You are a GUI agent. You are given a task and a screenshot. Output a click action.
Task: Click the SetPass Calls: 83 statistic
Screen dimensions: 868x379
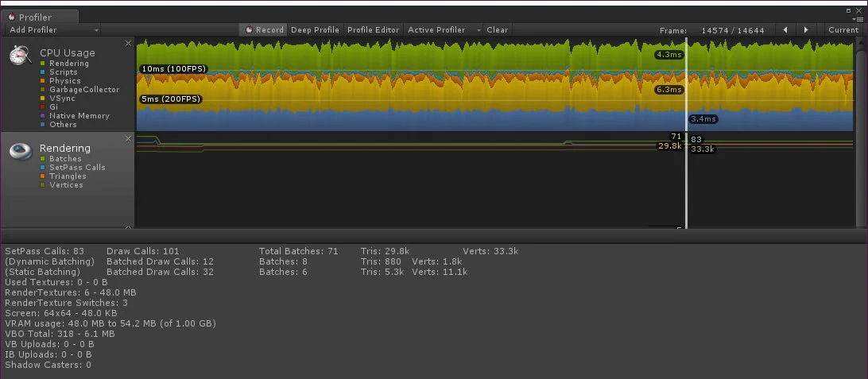click(45, 251)
